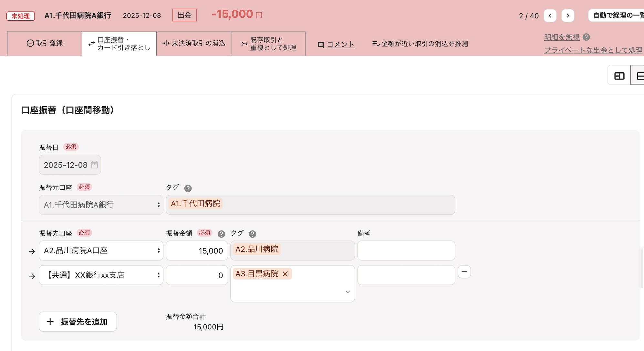Expand tag dropdown chevron in A3.目黒病院 field

coord(348,292)
